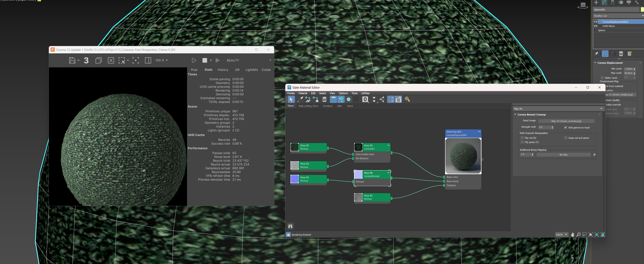The height and width of the screenshot is (264, 644).
Task: Enable Flip red (X) checkbox
Action: pyautogui.click(x=522, y=138)
